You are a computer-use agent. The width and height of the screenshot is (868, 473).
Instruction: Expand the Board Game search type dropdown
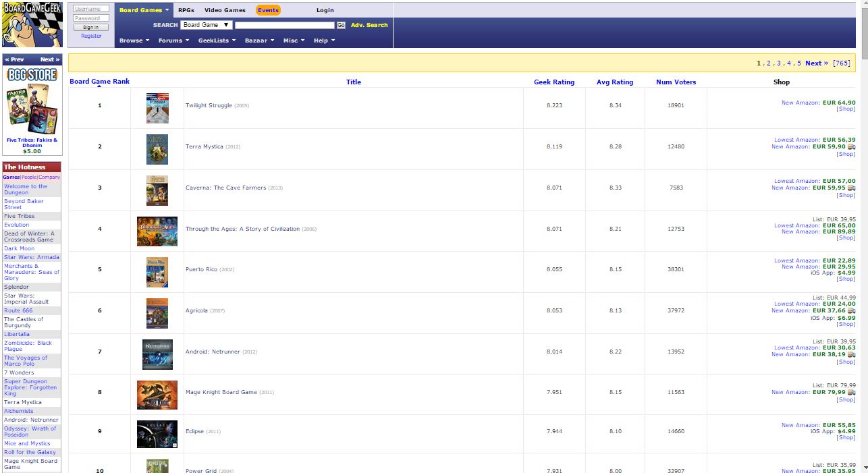[206, 25]
